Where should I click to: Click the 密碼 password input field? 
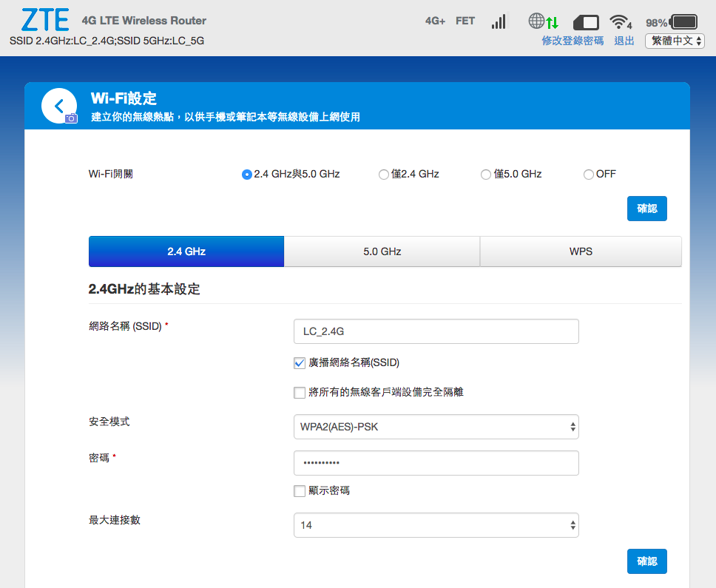[x=436, y=463]
